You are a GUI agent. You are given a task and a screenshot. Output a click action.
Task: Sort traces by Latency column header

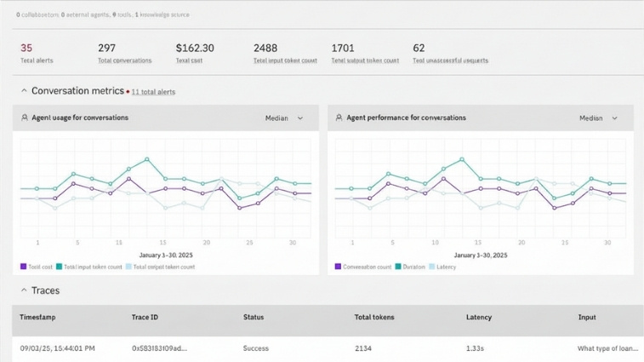pyautogui.click(x=479, y=318)
